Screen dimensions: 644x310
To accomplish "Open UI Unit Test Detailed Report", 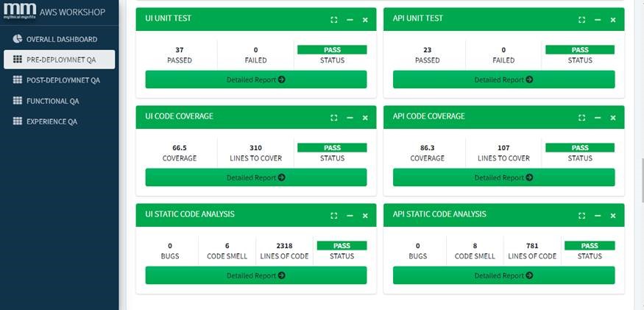I will click(256, 80).
